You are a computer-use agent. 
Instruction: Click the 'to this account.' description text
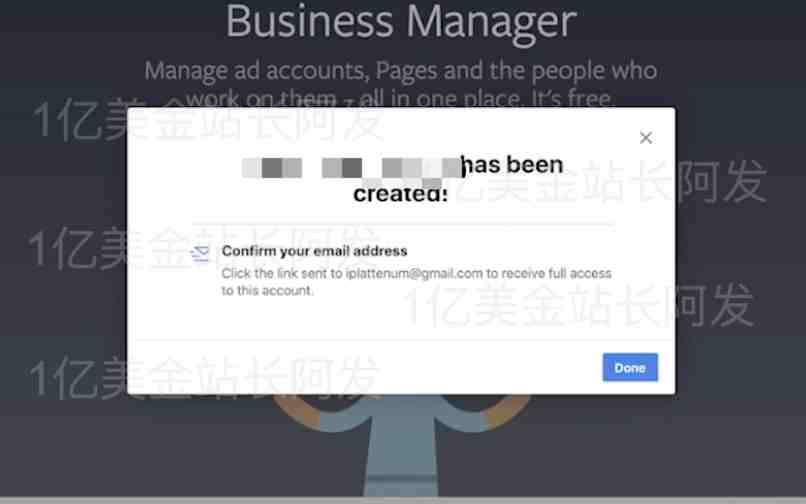[267, 291]
